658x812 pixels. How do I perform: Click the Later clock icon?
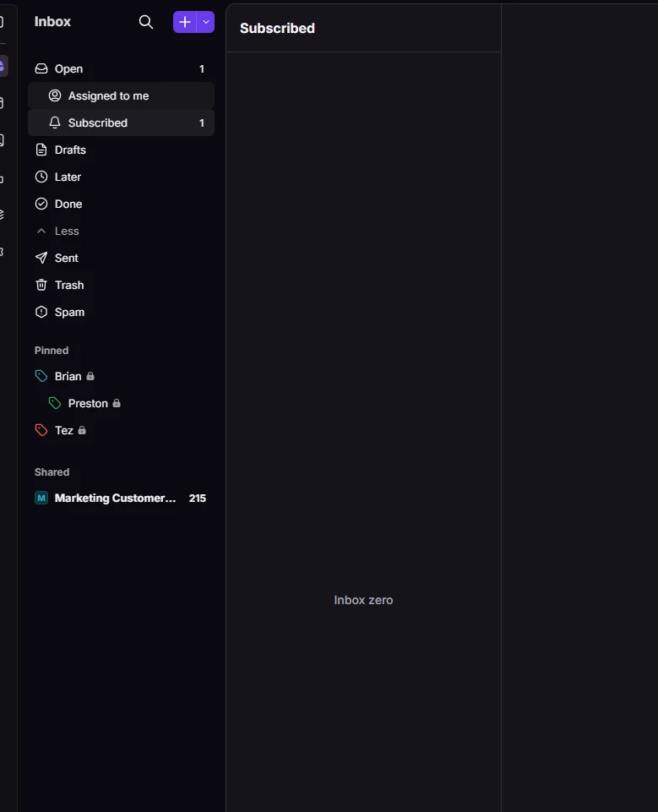[x=41, y=177]
